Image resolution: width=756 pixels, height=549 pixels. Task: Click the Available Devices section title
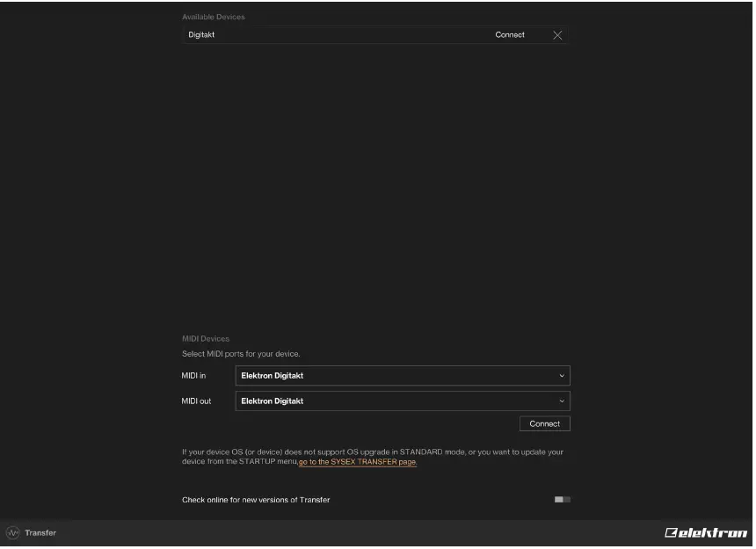click(214, 16)
